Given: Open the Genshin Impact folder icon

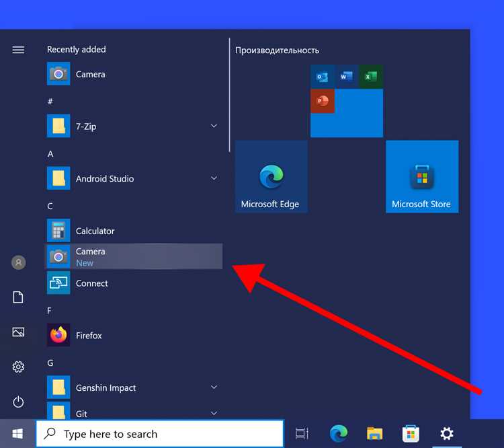Looking at the screenshot, I should click(58, 387).
